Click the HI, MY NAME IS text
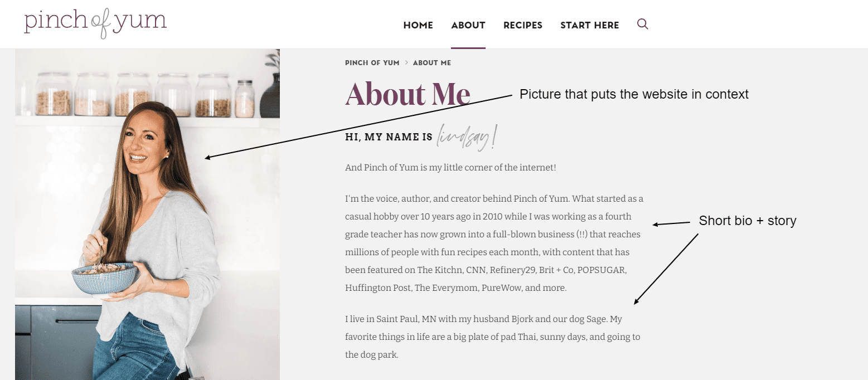 [389, 137]
